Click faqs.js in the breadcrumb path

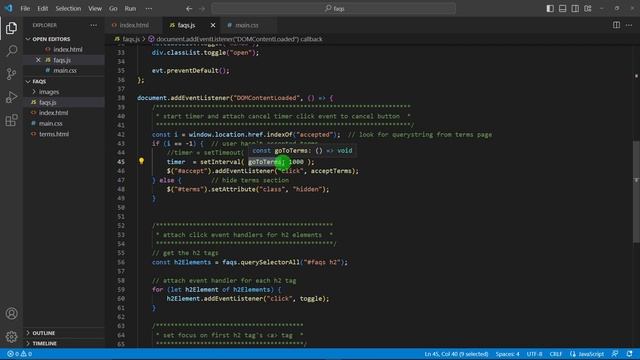tap(131, 39)
